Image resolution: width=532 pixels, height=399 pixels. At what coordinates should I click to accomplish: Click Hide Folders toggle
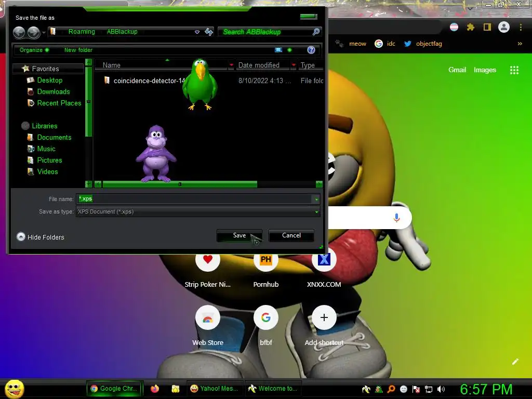coord(40,237)
